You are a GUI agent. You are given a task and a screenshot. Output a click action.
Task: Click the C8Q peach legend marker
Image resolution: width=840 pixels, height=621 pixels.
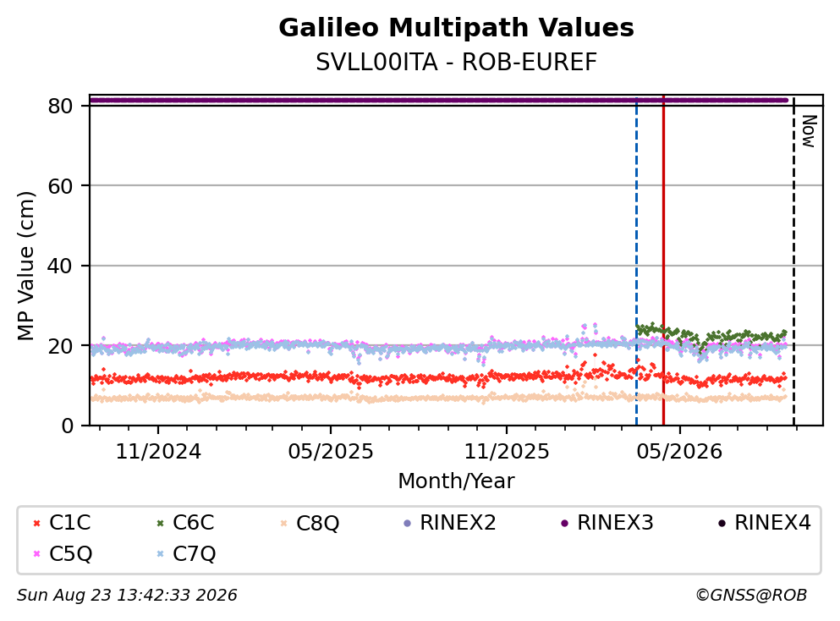284,523
